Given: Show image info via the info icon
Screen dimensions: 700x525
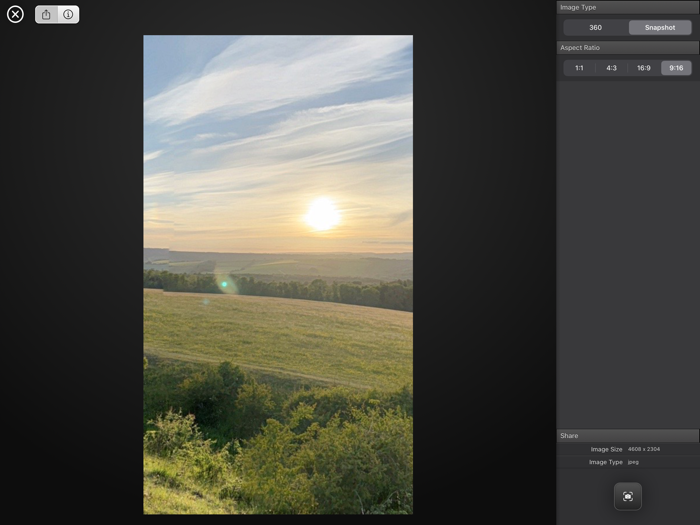Looking at the screenshot, I should 68,15.
